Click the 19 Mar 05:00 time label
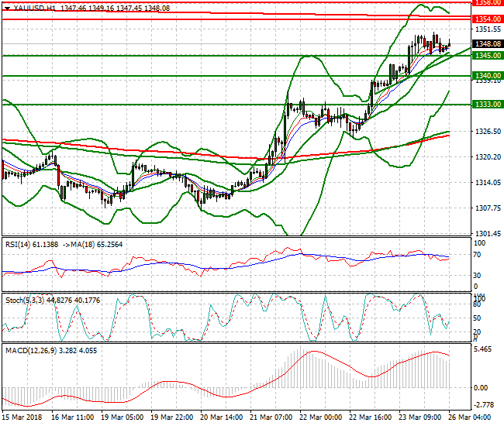Screen dimensions: 504x426 (x=123, y=417)
